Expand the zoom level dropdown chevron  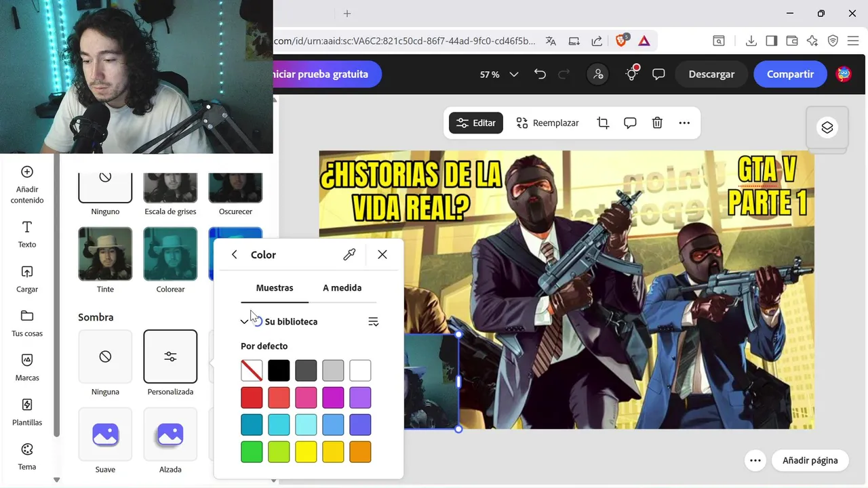(x=514, y=75)
